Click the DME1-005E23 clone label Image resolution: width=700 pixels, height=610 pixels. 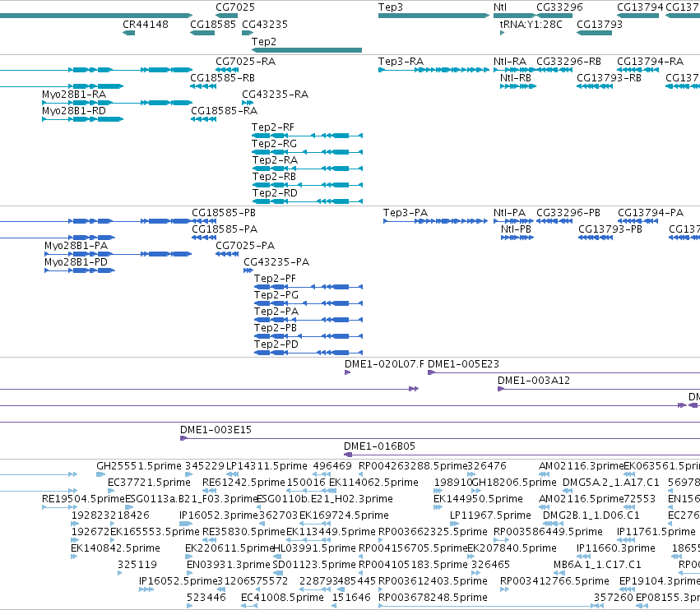463,363
